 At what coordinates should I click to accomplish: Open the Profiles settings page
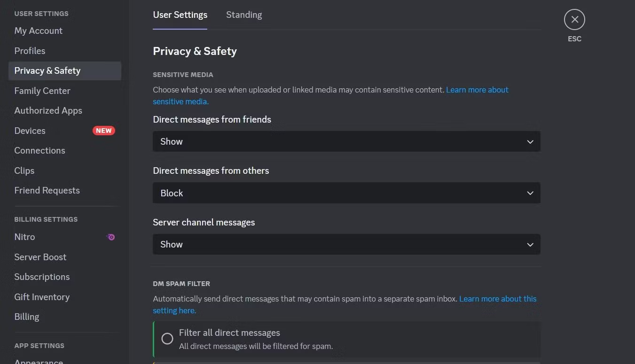point(30,51)
